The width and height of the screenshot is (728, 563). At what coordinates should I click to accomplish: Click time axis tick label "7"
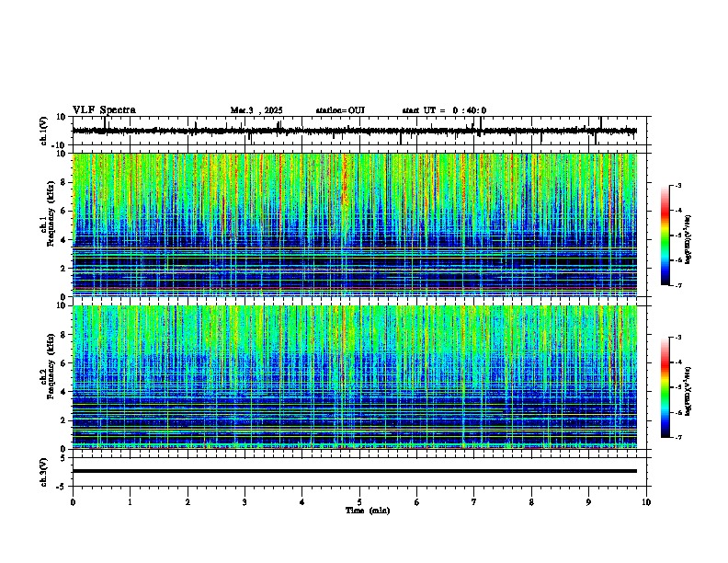click(474, 502)
